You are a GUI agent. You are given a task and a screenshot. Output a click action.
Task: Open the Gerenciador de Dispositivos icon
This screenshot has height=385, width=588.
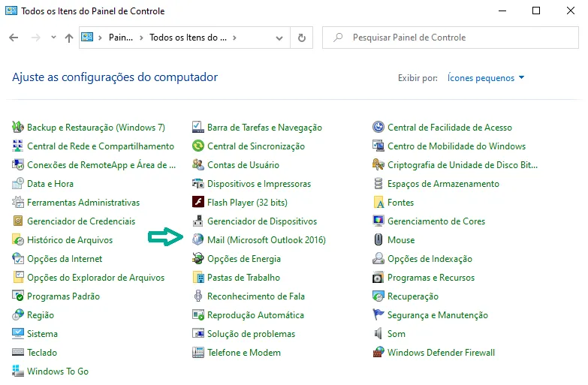tap(198, 221)
